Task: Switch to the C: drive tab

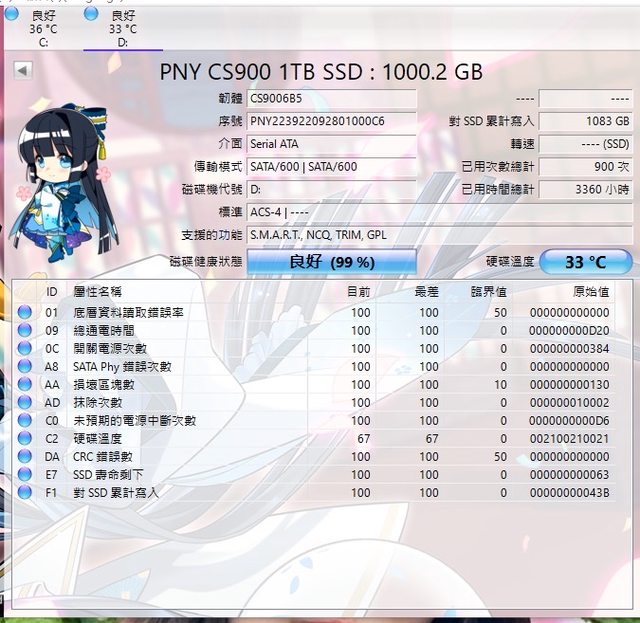Action: [43, 29]
